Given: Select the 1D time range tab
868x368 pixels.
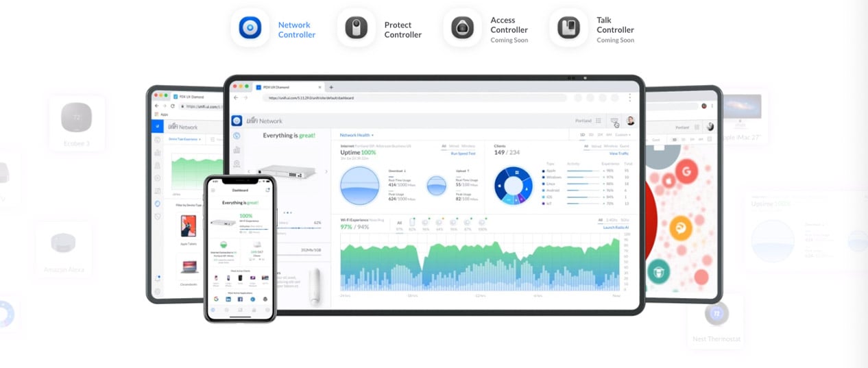Looking at the screenshot, I should coord(583,135).
